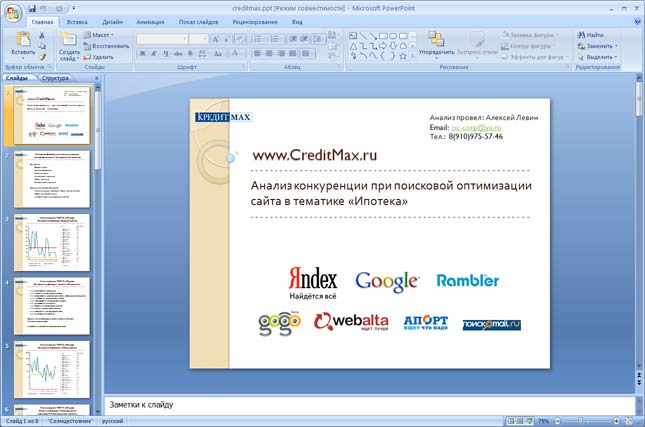The width and height of the screenshot is (645, 427).
Task: Switch to the Структура outline pane tab
Action: [55, 78]
